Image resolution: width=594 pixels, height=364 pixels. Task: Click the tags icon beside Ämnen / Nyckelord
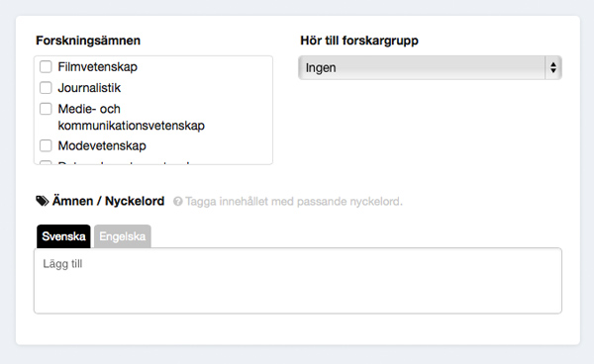(x=43, y=201)
